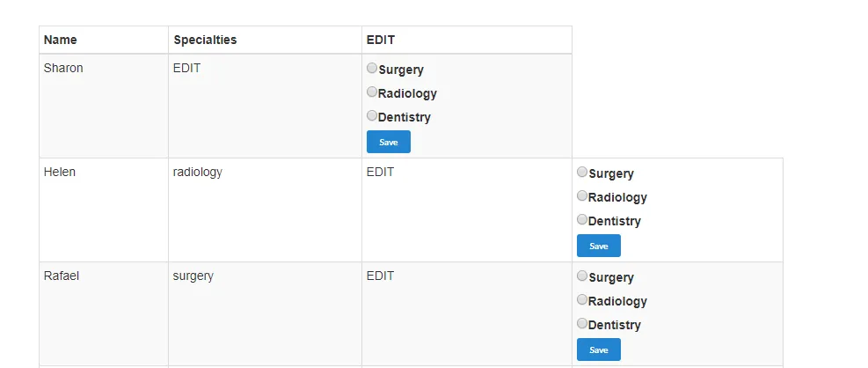Select Radiology radio in Rafael's row
This screenshot has height=368, width=868.
(582, 299)
